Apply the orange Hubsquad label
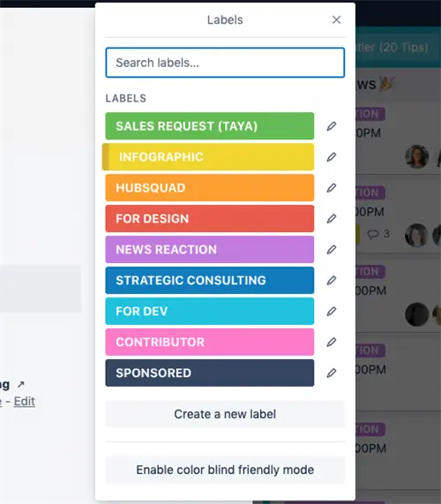 (210, 188)
